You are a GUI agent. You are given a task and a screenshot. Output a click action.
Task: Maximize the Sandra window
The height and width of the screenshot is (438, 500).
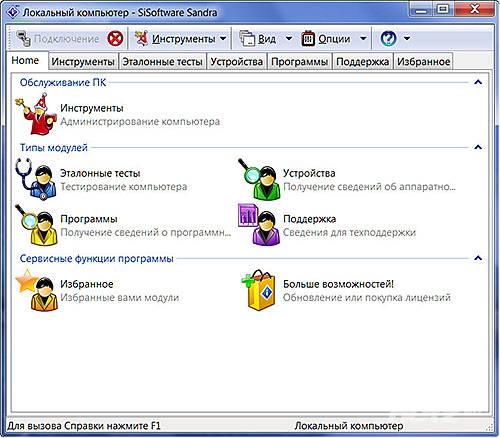444,10
